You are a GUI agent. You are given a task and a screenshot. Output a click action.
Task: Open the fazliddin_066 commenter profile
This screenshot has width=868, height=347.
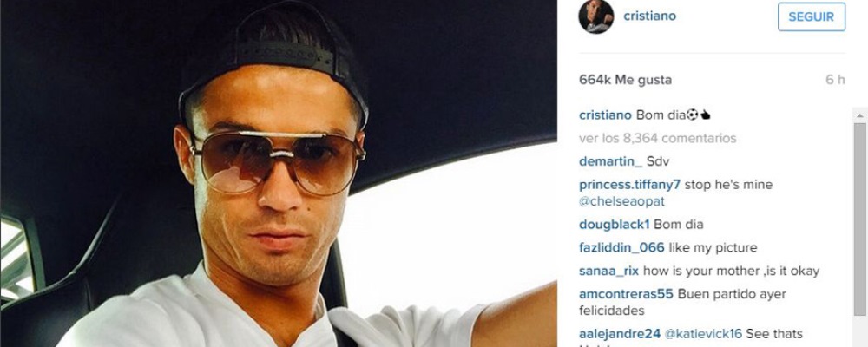621,248
